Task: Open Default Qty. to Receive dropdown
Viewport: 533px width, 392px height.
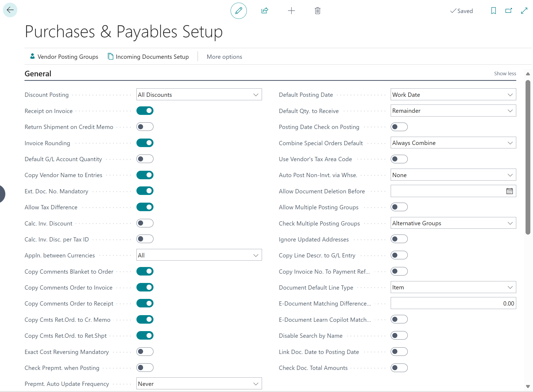Action: tap(453, 111)
